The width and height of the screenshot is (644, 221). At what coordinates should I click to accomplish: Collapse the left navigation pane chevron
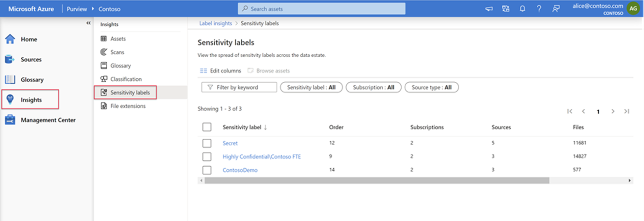click(88, 23)
